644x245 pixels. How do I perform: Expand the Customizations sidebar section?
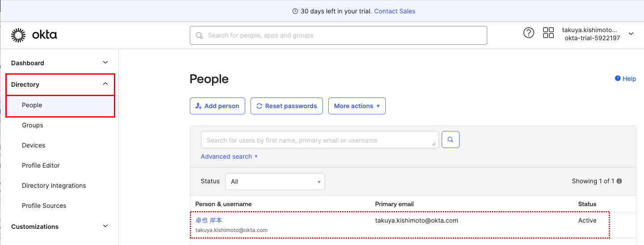coord(105,226)
